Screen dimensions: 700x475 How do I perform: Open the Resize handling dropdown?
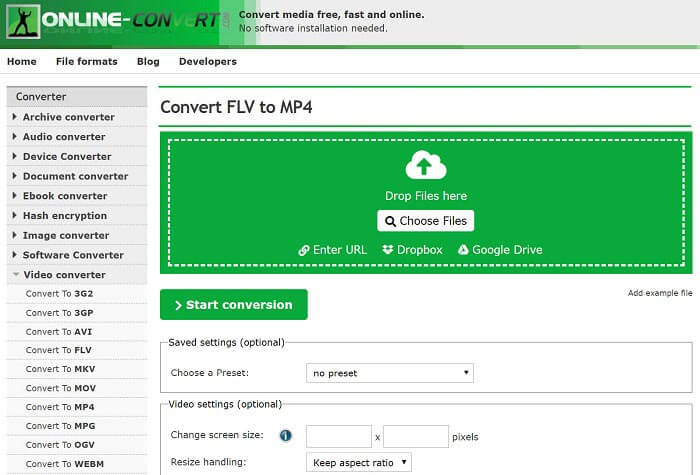(x=358, y=462)
